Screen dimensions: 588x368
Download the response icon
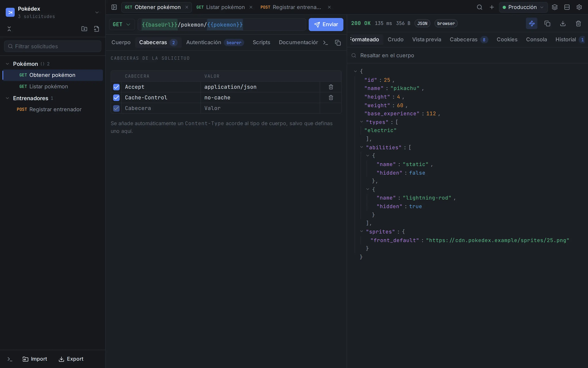[x=563, y=23]
